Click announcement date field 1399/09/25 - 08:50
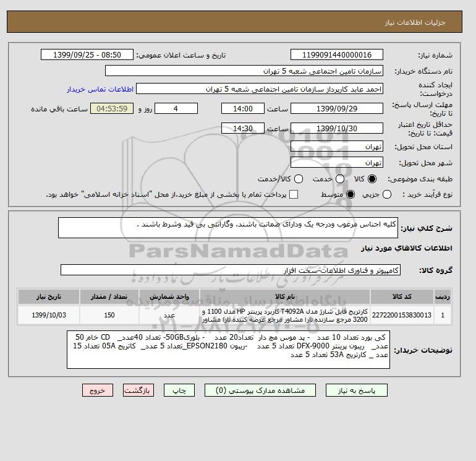The width and height of the screenshot is (476, 461). tap(87, 54)
